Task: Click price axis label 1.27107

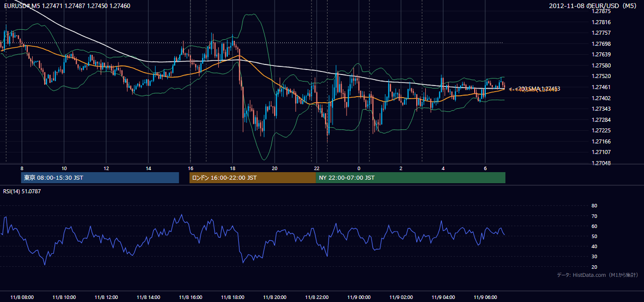Action: tap(601, 152)
